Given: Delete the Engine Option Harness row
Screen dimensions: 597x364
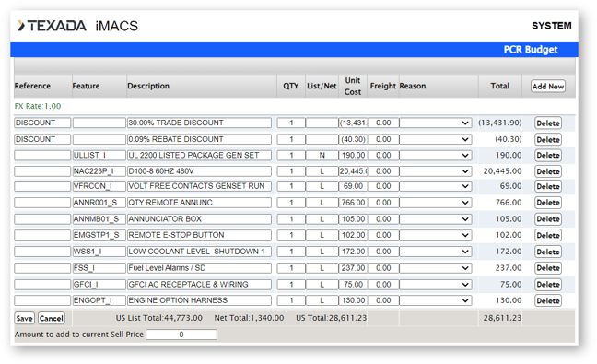Looking at the screenshot, I should 548,300.
